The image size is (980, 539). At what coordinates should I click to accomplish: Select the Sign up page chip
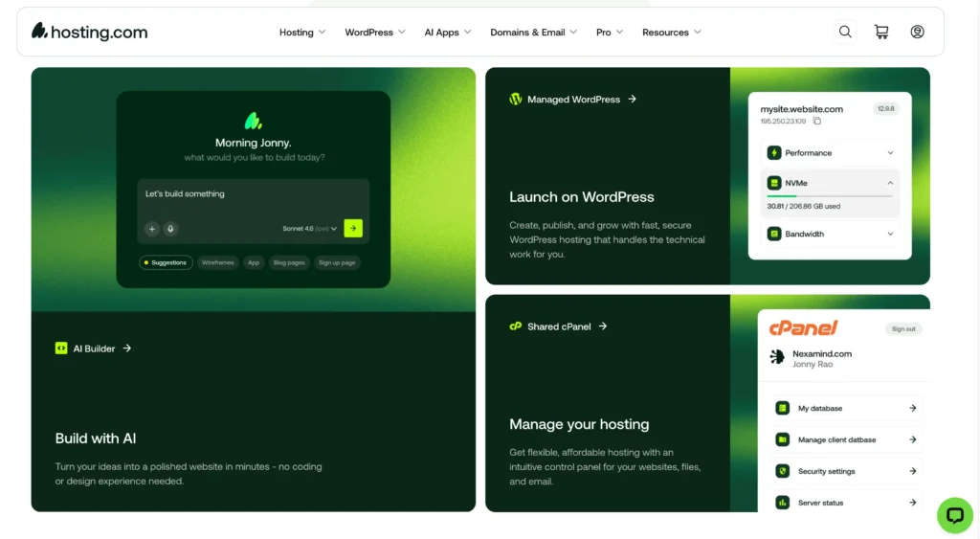pos(337,262)
